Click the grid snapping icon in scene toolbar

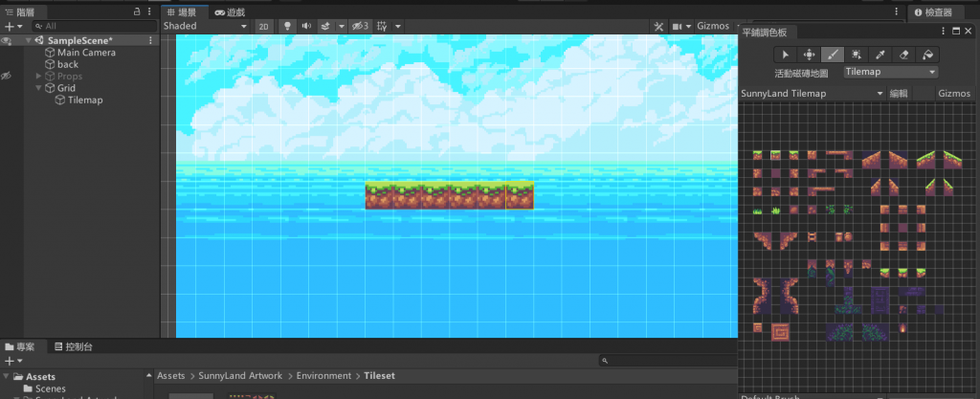(383, 26)
